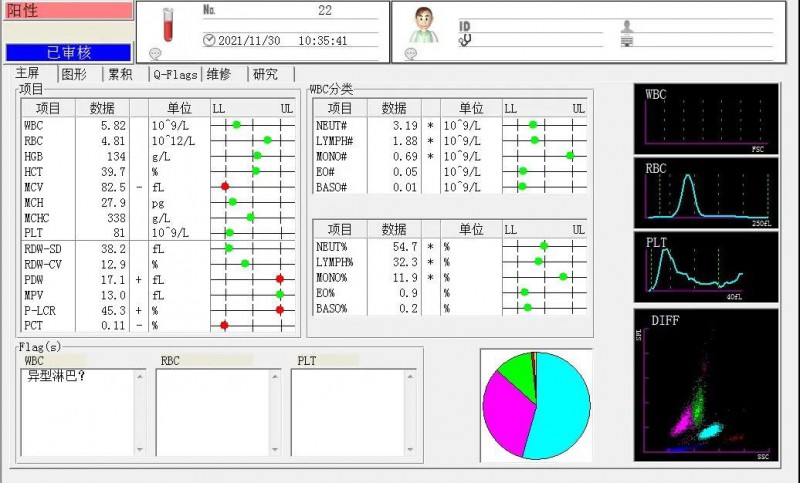Select the MCHC row value 338
Screen dimensions: 800x483
[x=116, y=218]
